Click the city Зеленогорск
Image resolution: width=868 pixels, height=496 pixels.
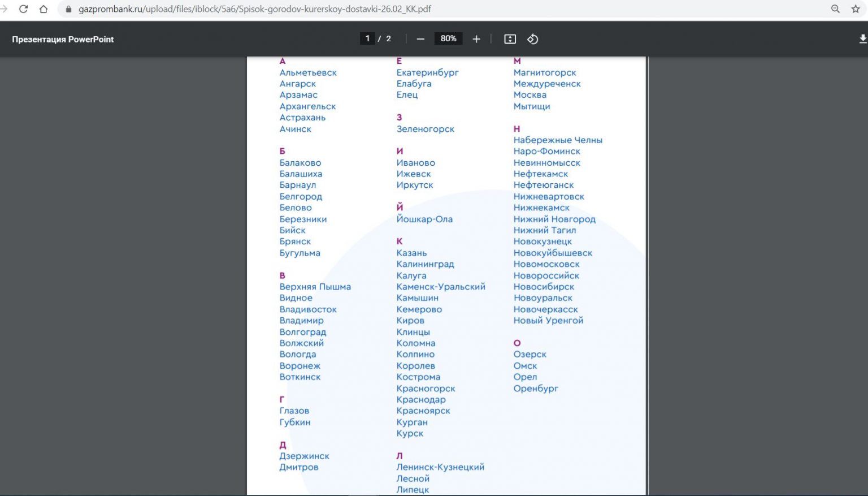[x=425, y=129]
